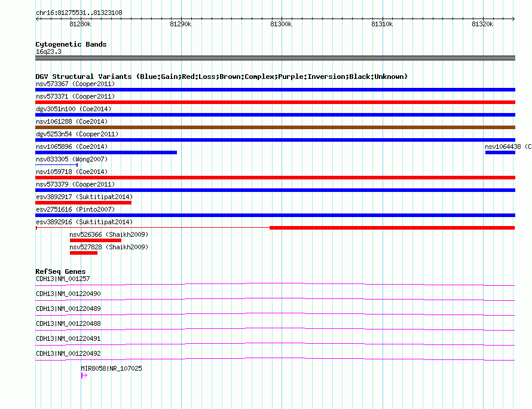Open the nsv1059718 (Coe2014) red loss bar
This screenshot has width=532, height=409.
point(275,178)
